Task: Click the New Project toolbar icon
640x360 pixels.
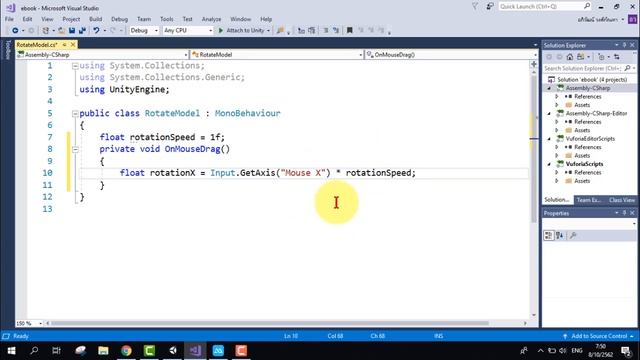Action: pos(46,31)
